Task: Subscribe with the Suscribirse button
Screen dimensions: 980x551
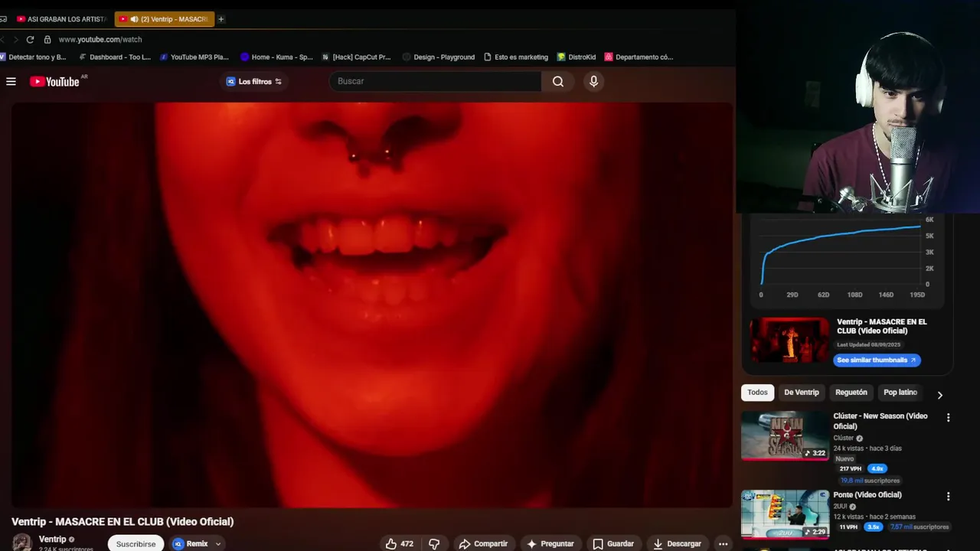Action: click(136, 543)
